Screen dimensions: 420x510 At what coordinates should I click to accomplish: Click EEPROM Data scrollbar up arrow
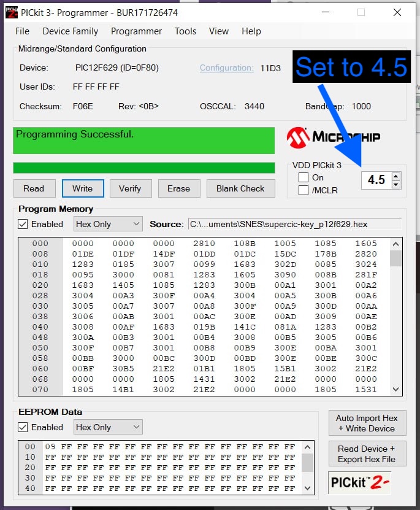(x=307, y=447)
